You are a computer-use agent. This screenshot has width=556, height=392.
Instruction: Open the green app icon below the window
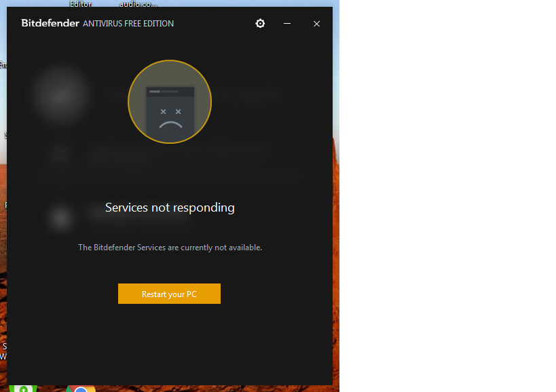pos(23,389)
